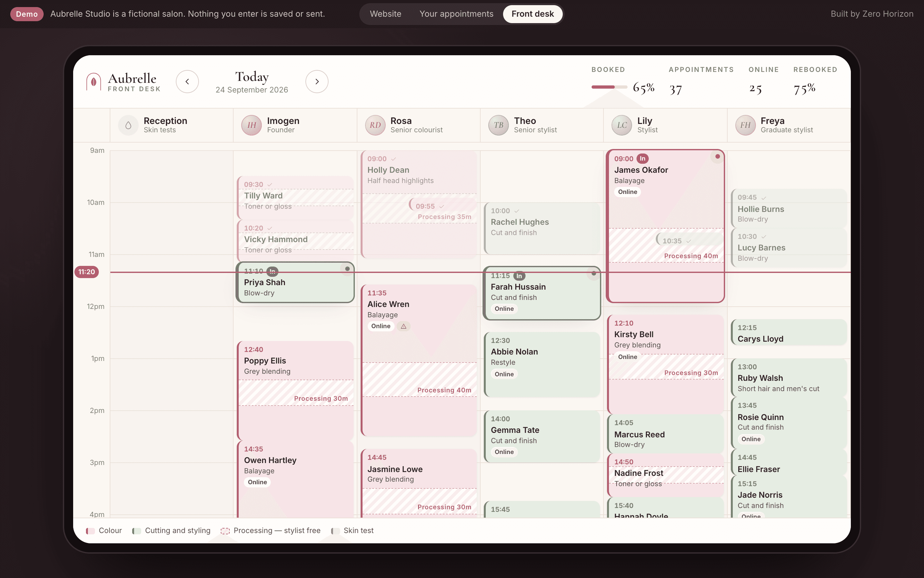Click 'Processing 40m' label on Alice Wren
The width and height of the screenshot is (924, 578).
pos(444,390)
